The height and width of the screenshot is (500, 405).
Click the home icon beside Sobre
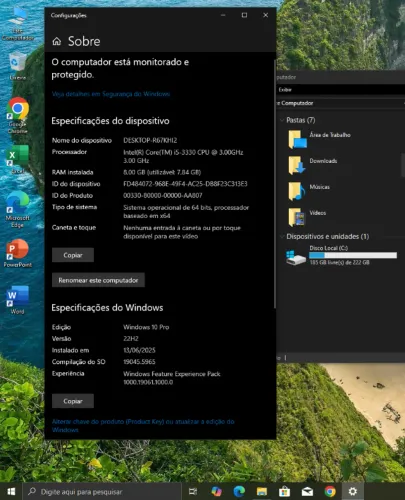tap(57, 41)
